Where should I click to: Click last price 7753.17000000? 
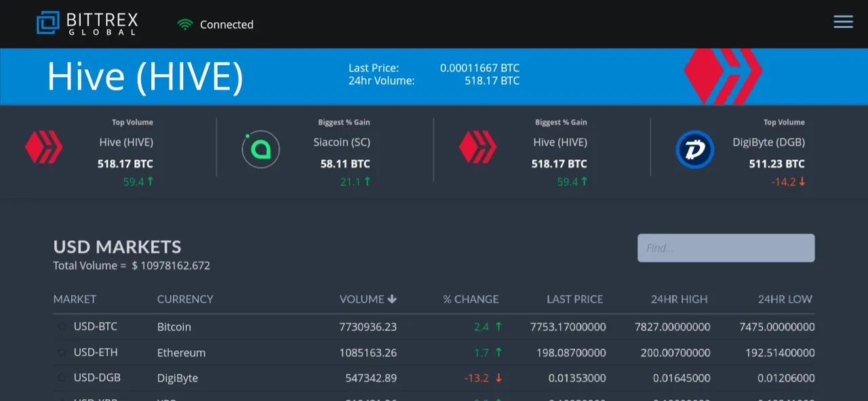point(568,326)
